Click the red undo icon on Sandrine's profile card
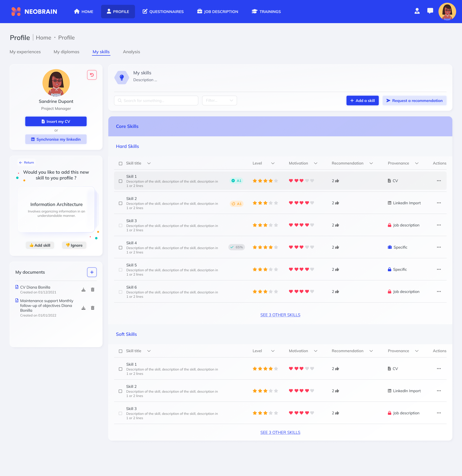The image size is (462, 476). (92, 75)
